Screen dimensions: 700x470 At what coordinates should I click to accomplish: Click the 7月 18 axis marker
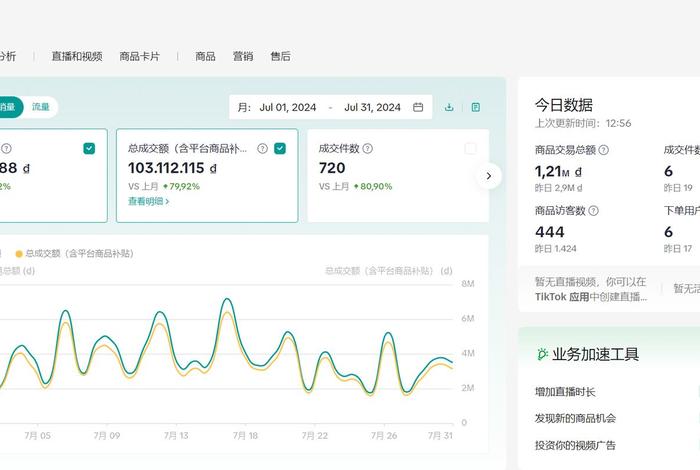(x=245, y=435)
